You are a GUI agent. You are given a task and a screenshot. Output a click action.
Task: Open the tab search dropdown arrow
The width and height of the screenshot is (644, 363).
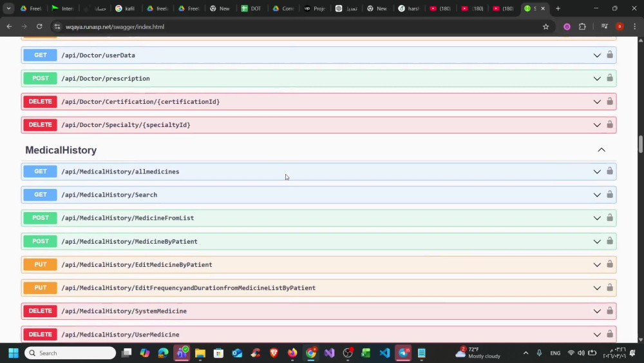click(8, 8)
